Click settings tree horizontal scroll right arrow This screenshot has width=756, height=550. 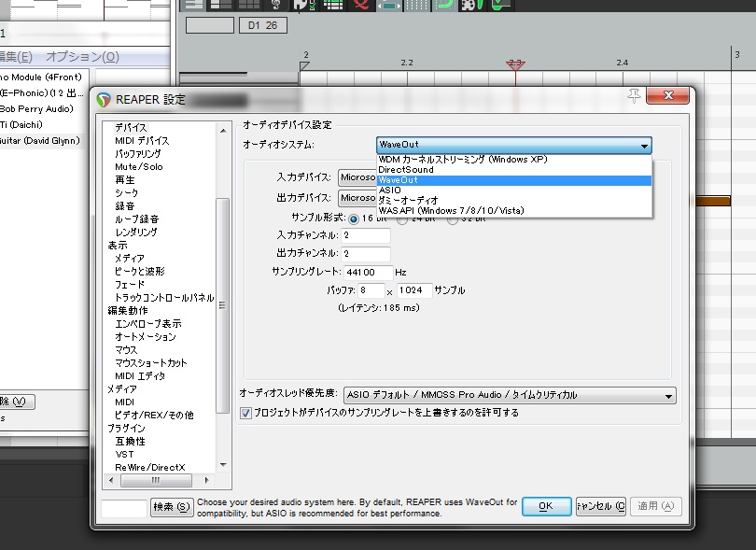pos(207,481)
